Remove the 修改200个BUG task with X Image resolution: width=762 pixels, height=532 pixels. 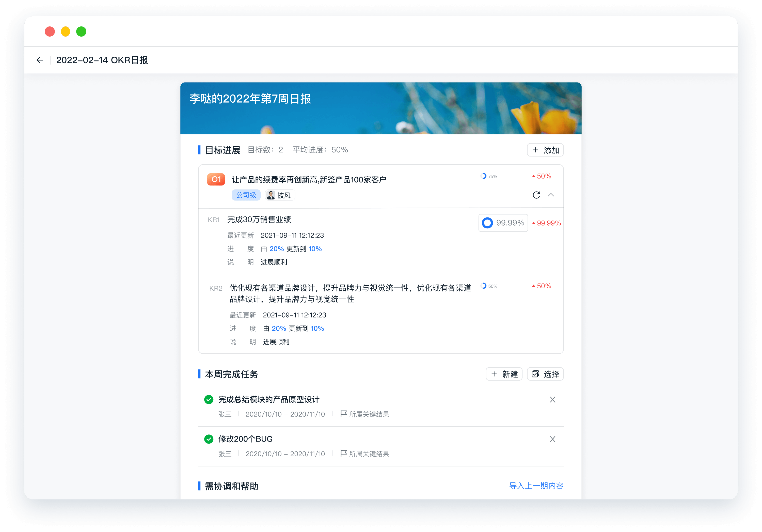552,439
